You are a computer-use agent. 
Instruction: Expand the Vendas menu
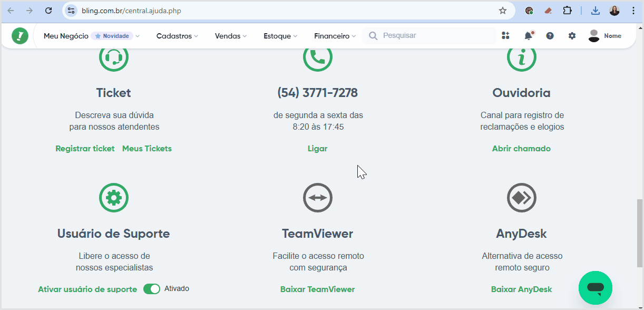[x=231, y=36]
